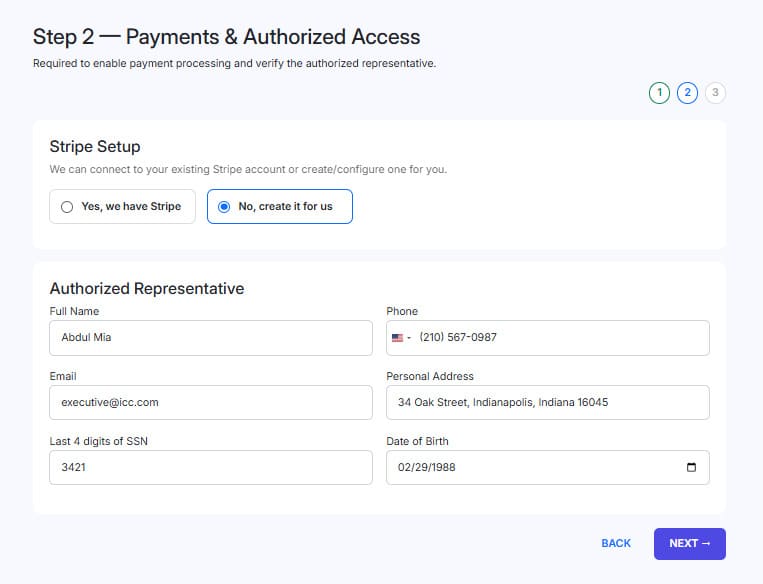Viewport: 763px width, 584px height.
Task: Select the "Stripe Setup" heading text
Action: pyautogui.click(x=95, y=146)
